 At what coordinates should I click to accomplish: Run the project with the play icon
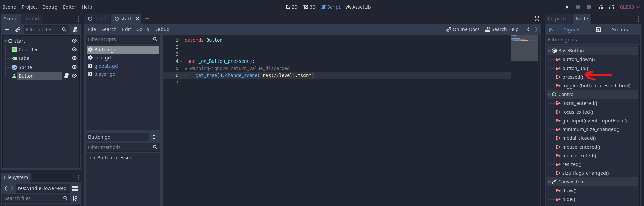[x=567, y=7]
